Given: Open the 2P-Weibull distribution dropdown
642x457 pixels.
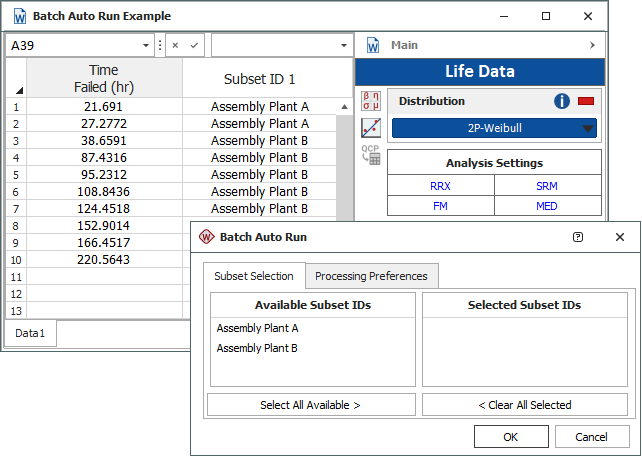Looking at the screenshot, I should pos(494,128).
